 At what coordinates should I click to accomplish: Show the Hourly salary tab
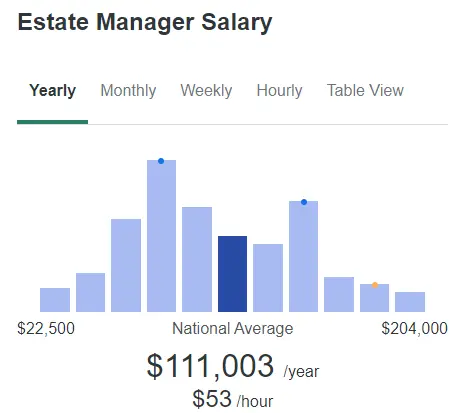(279, 91)
